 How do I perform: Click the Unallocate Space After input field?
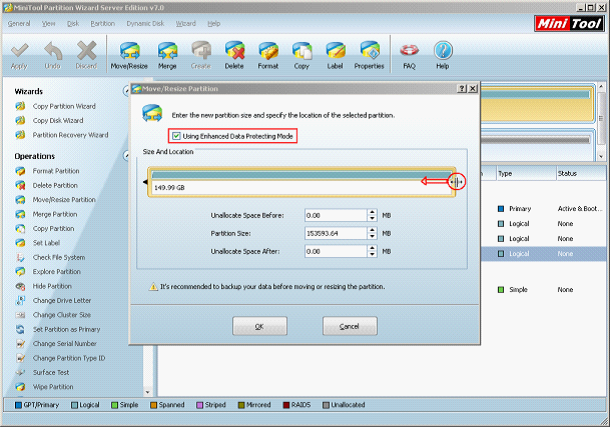click(x=336, y=252)
